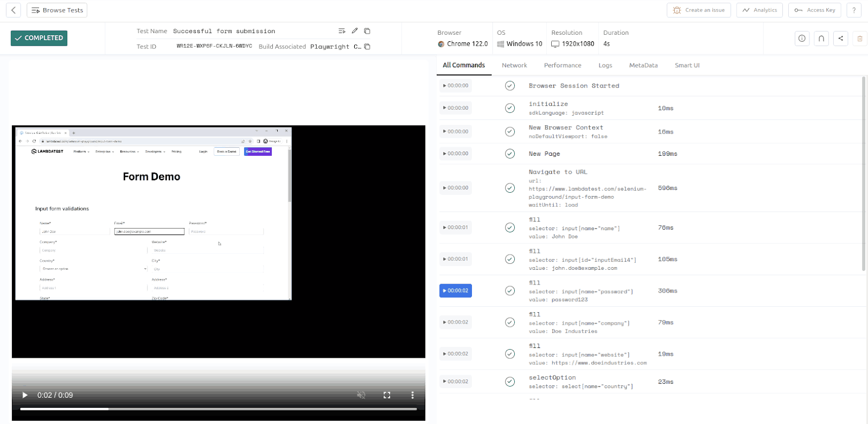Copy the test name
868x424 pixels.
367,31
